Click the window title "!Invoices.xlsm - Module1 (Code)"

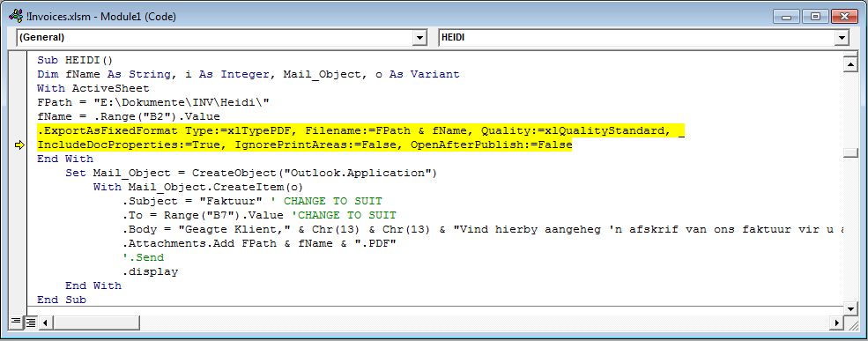pyautogui.click(x=101, y=17)
